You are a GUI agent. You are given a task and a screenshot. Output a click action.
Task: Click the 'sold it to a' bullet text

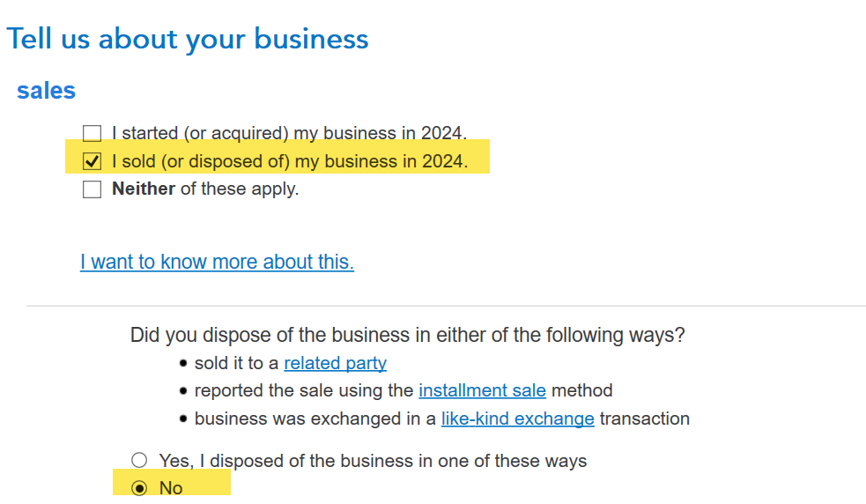[x=236, y=363]
